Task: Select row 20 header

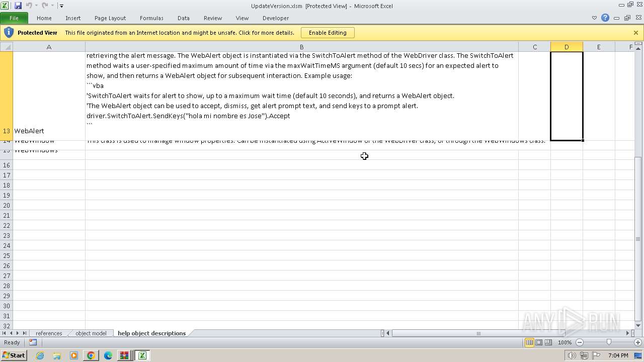Action: coord(6,205)
